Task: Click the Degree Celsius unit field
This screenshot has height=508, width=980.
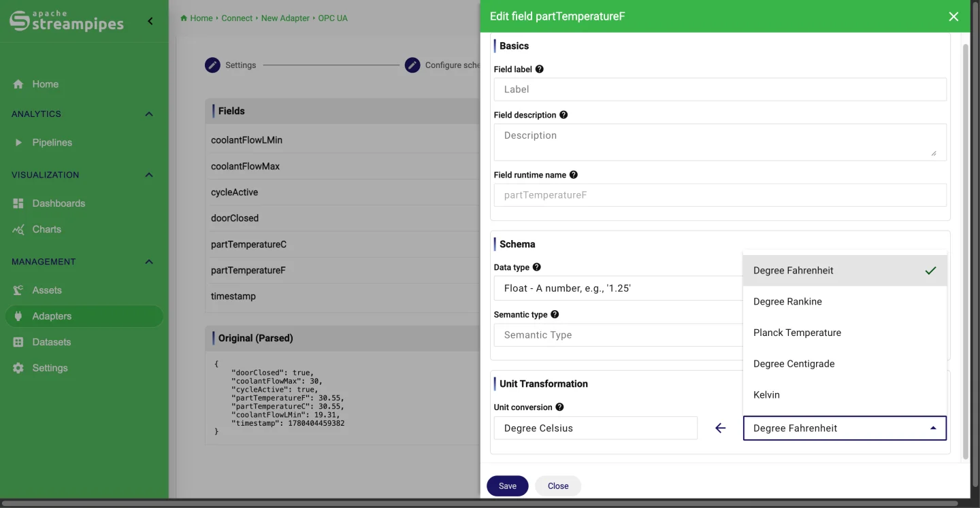Action: point(595,428)
